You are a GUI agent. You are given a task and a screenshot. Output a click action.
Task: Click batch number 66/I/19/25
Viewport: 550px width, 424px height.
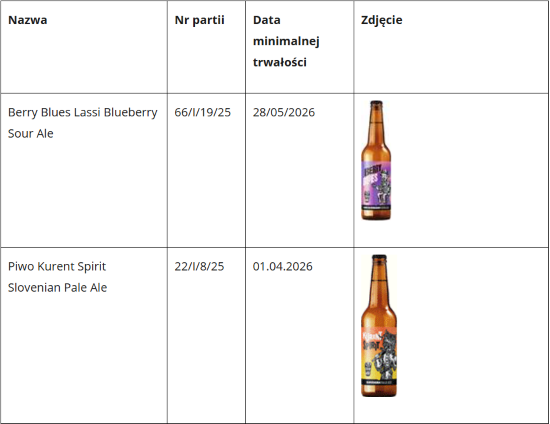[x=203, y=112]
